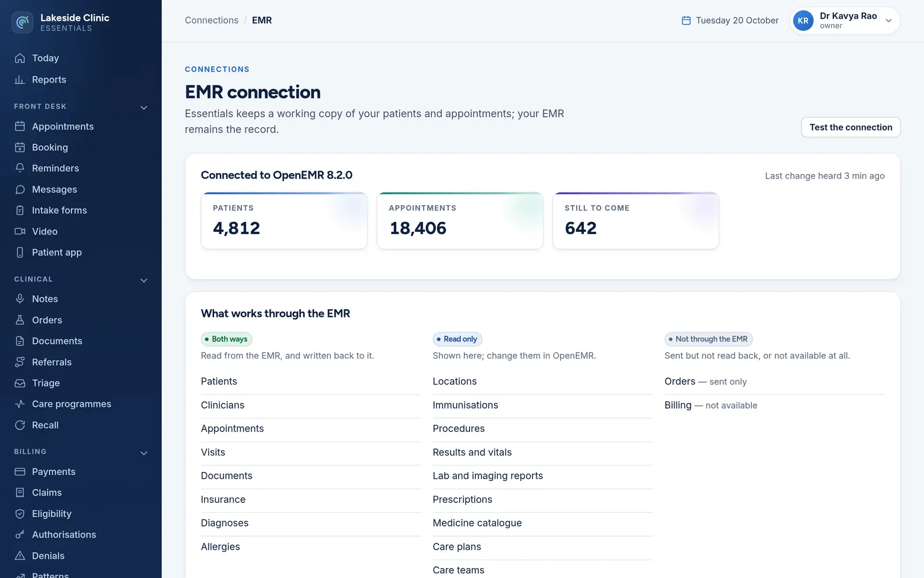This screenshot has height=578, width=924.
Task: Click the Triage inbox icon
Action: [x=20, y=383]
